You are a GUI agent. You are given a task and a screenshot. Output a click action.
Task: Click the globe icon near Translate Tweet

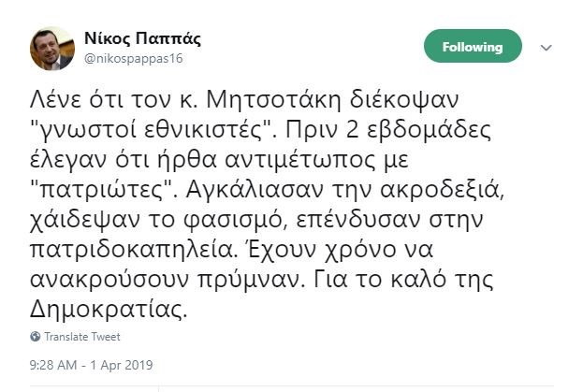click(x=36, y=337)
